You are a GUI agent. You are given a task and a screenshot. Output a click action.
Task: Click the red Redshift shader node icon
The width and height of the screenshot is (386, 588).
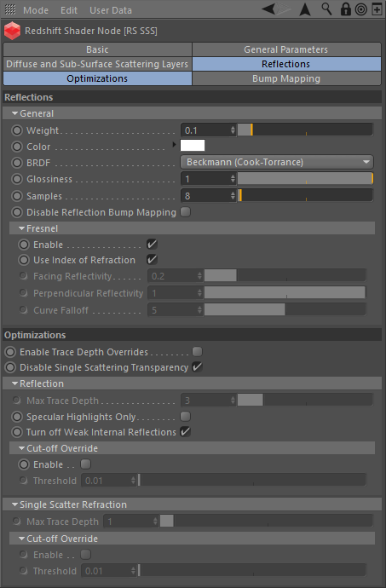pyautogui.click(x=12, y=31)
